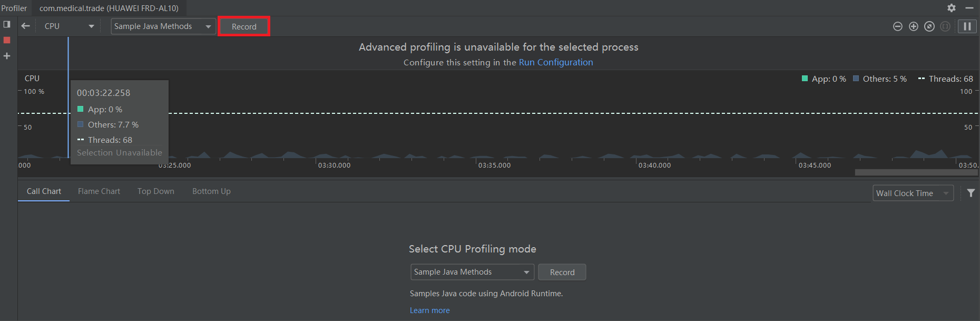Toggle the sessions panel sidebar icon
The width and height of the screenshot is (980, 321).
pos(7,24)
